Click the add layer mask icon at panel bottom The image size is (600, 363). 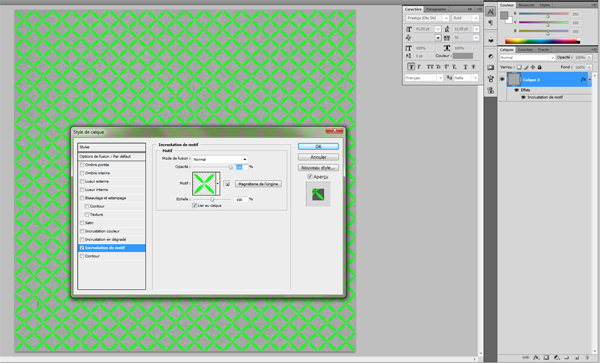click(x=546, y=358)
